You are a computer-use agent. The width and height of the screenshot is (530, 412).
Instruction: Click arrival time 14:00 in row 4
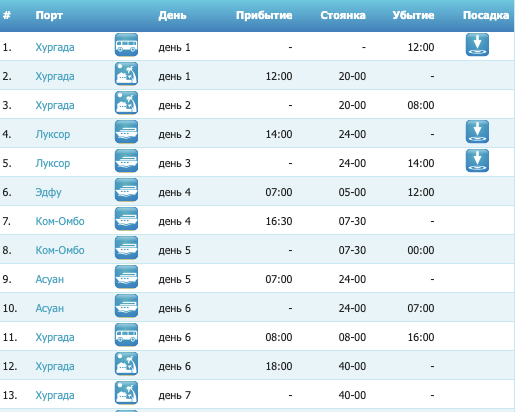pos(279,135)
